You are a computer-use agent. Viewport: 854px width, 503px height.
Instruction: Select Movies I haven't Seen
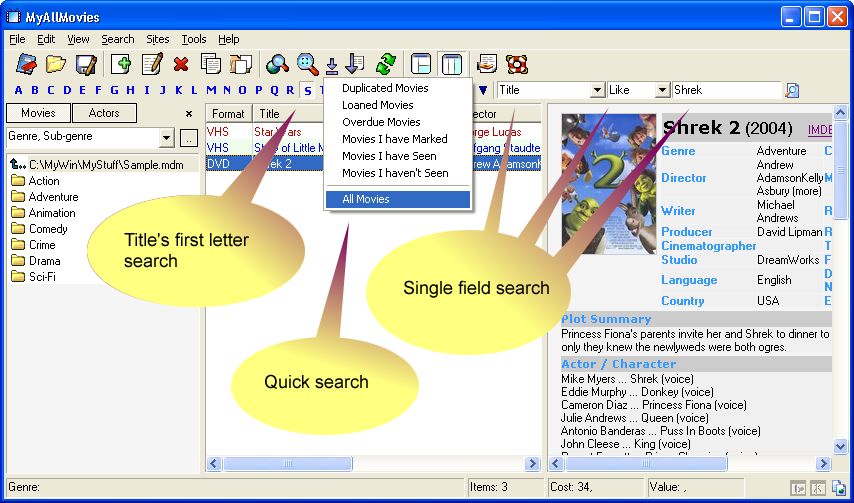coord(398,173)
